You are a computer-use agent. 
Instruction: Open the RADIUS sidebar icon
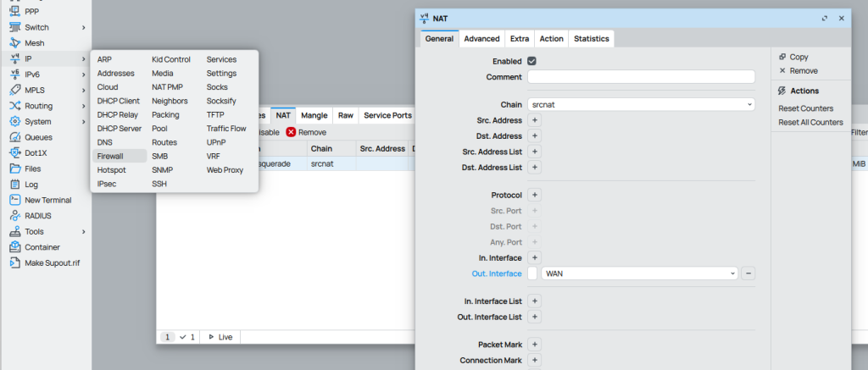(x=15, y=216)
